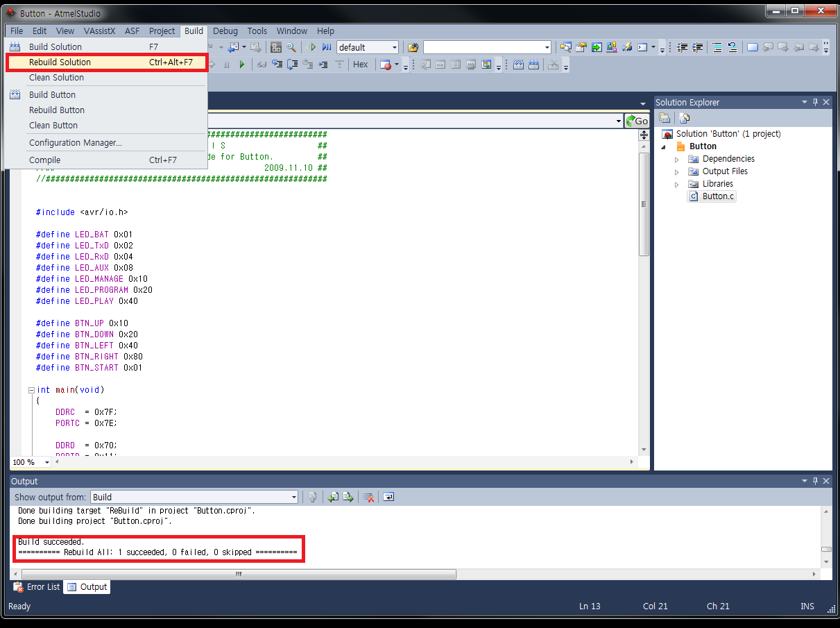Click the Show All Files icon
This screenshot has height=628, width=840.
(685, 118)
